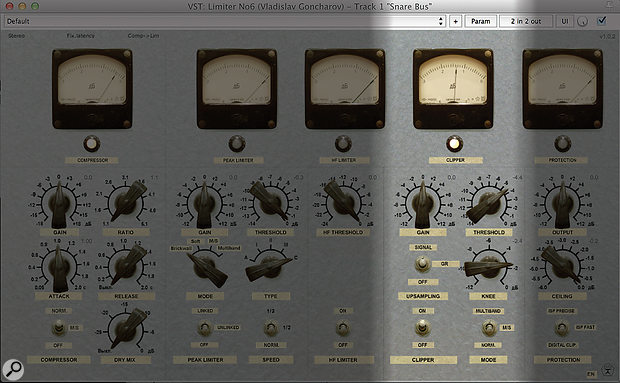
Task: Click the EN language button
Action: coord(591,374)
